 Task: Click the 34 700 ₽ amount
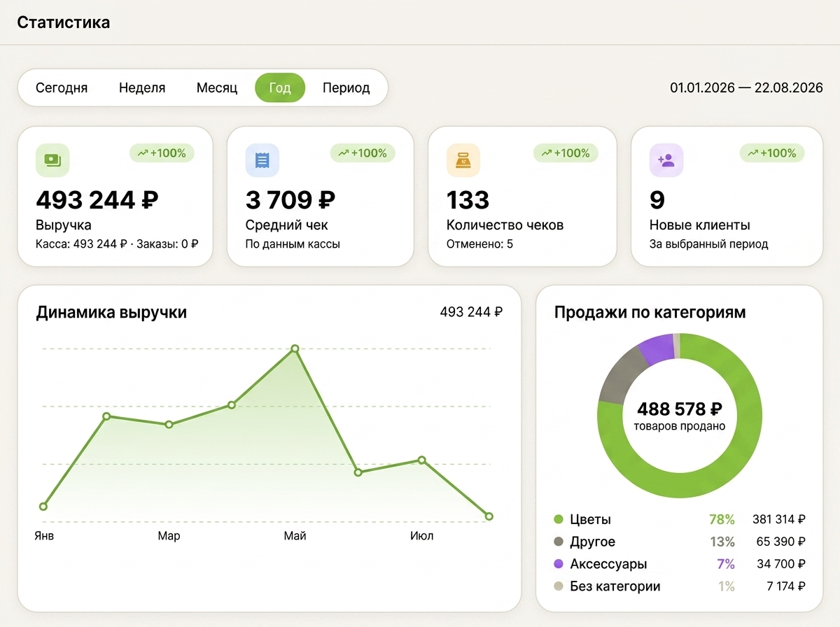pyautogui.click(x=782, y=564)
